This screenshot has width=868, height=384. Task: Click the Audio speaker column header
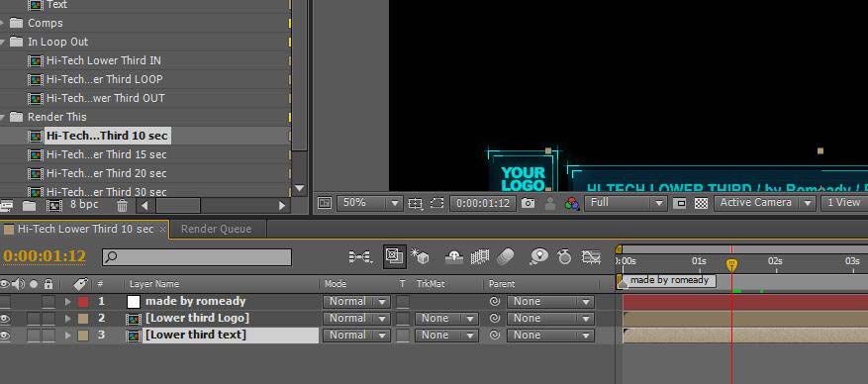click(x=19, y=284)
